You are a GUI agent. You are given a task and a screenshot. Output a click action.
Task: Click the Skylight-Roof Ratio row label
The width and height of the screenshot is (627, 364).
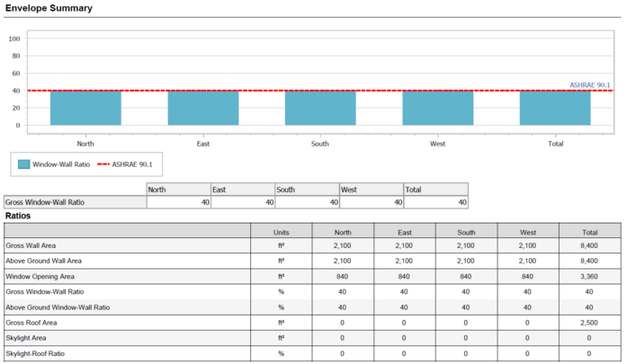(35, 353)
